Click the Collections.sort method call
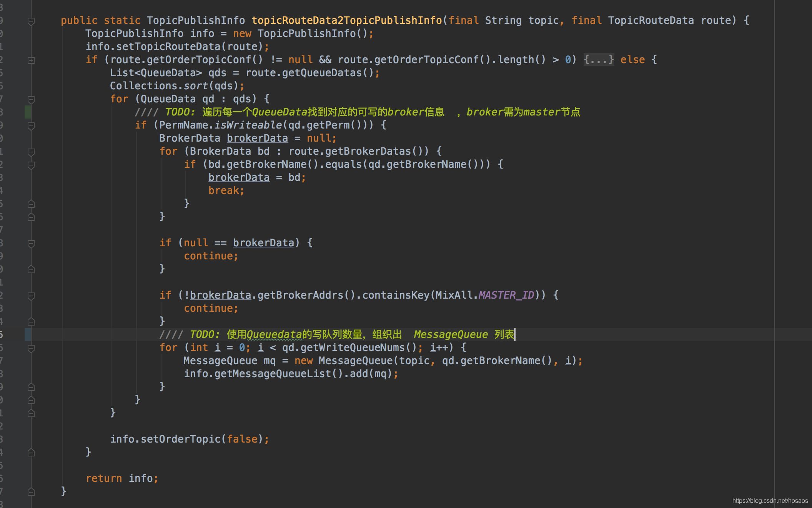The height and width of the screenshot is (508, 812). click(195, 86)
